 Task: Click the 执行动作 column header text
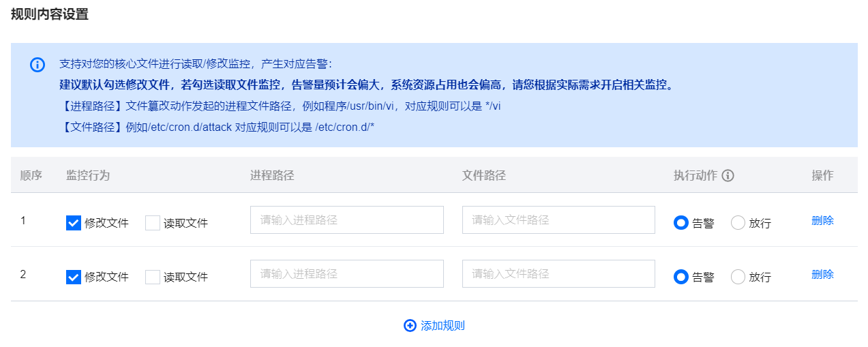695,175
